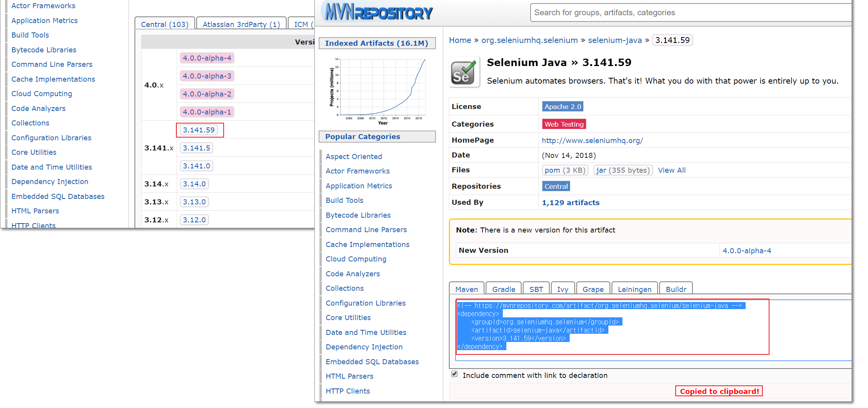Viewport: 868px width, 408px height.
Task: Open new version 4.0.0-alpha-4 in the note
Action: pos(747,251)
